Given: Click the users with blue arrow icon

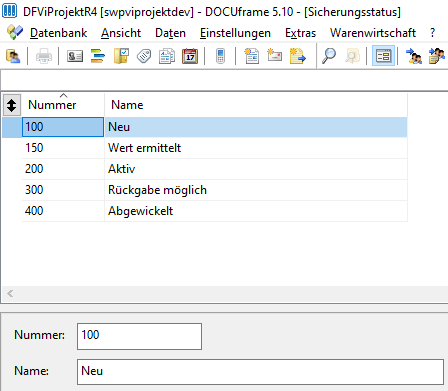Looking at the screenshot, I should pos(414,56).
